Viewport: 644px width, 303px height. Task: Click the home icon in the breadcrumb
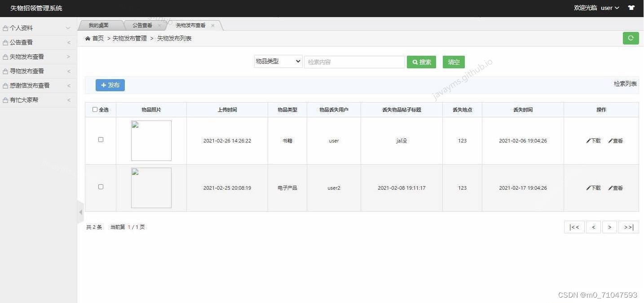(88, 38)
